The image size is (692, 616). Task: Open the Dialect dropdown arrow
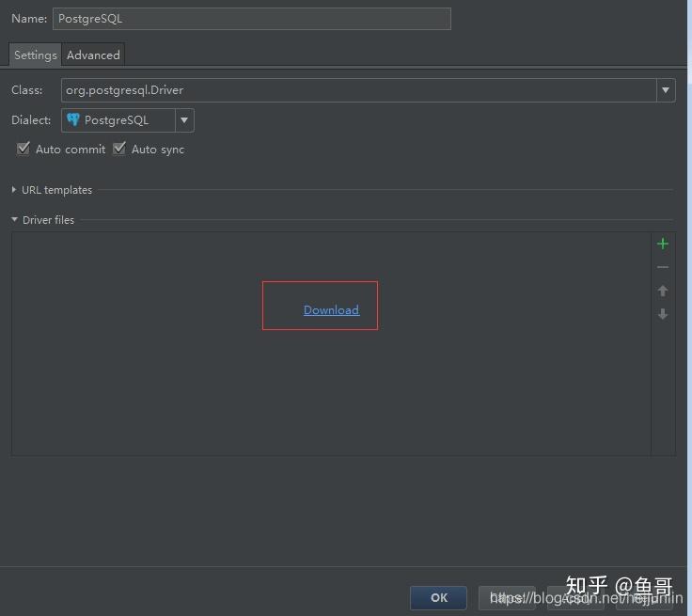184,120
